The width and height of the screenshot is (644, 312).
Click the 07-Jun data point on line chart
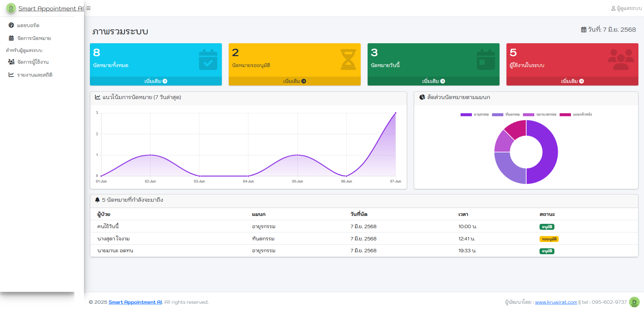(395, 113)
